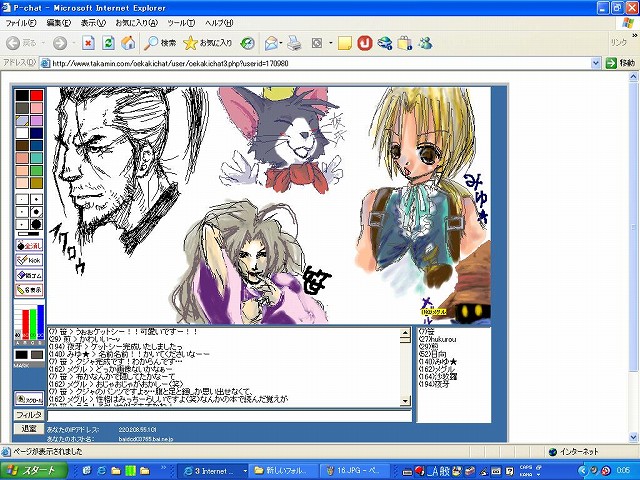Open the dropdown arrow beside the gray square icon
Screen dimensions: 640x480
coord(331,43)
